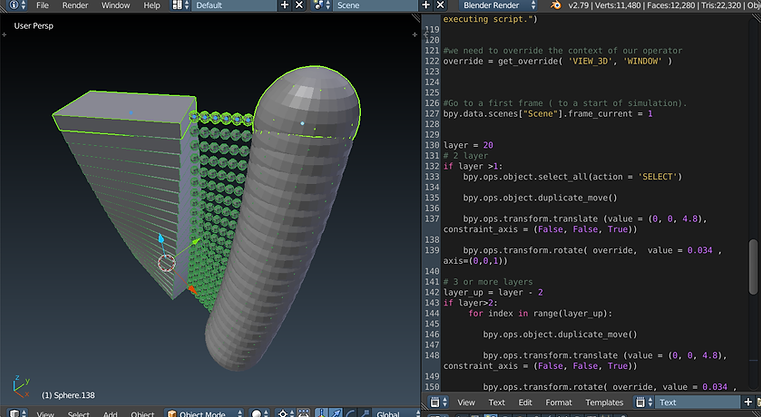Toggle manipulate center points only

point(303,414)
